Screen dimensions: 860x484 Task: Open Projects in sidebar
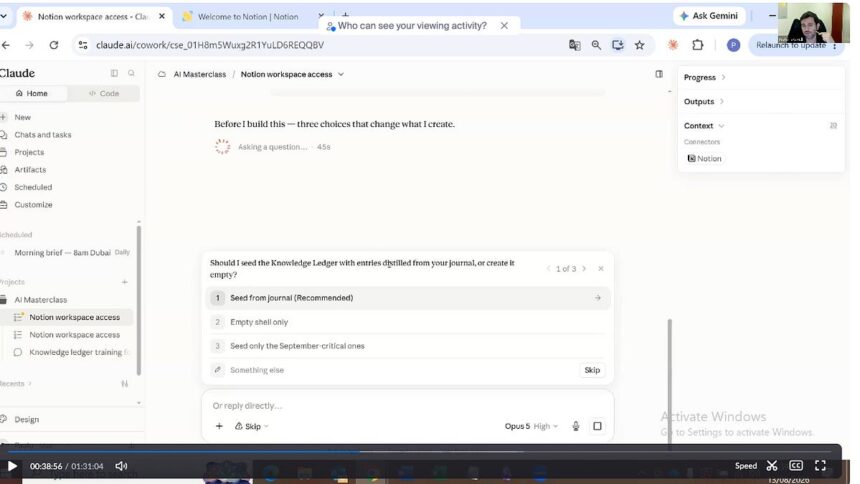point(29,152)
